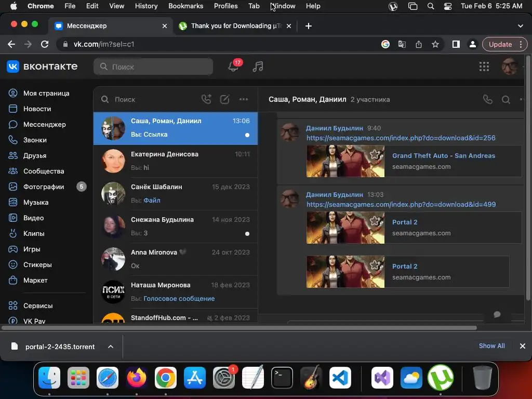Viewport: 532px width, 399px height.
Task: Open chat with Снежана Будылина
Action: tap(176, 227)
